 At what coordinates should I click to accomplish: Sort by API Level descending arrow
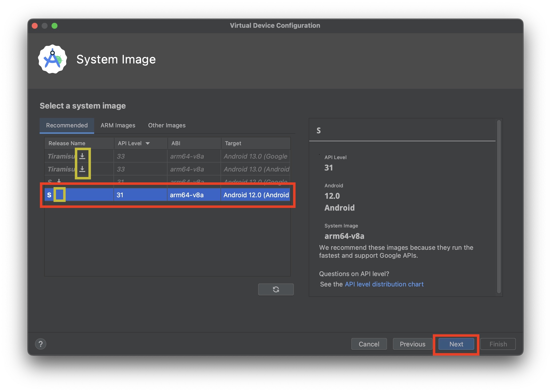point(148,143)
